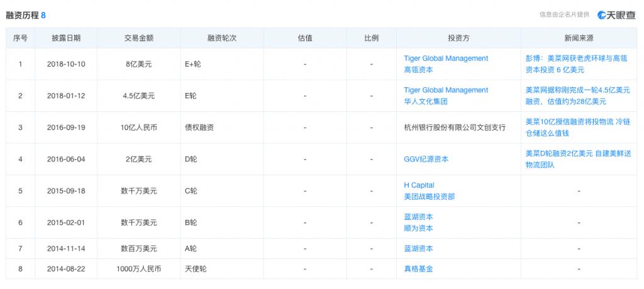Click the 交易金额 column header
644x289 pixels.
tap(139, 38)
